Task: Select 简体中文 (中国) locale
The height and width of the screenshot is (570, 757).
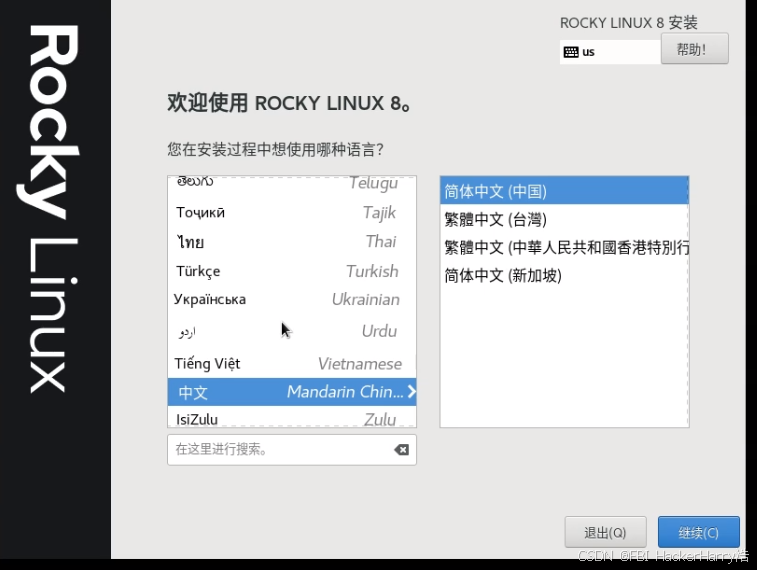Action: (564, 191)
